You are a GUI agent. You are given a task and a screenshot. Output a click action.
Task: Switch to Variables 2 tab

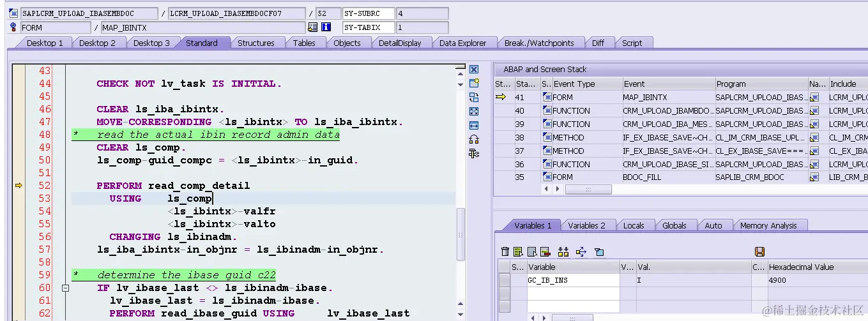pos(586,225)
